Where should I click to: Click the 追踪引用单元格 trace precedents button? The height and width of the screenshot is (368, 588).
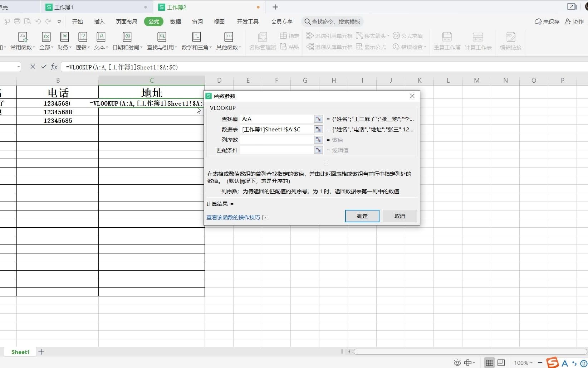pos(329,36)
